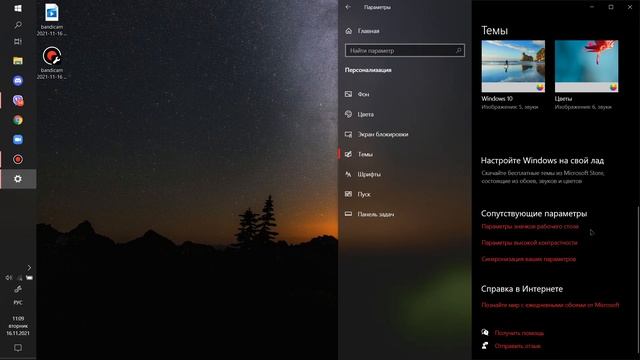Switch input language РУС indicator

pos(18,302)
